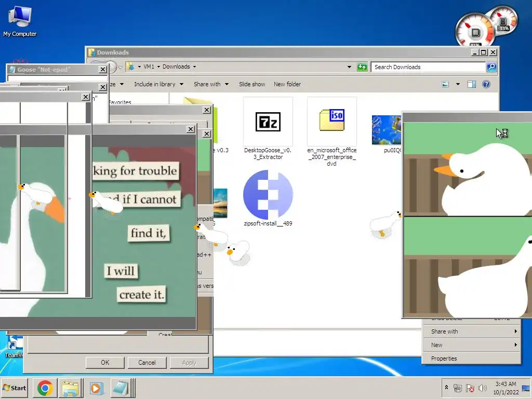
Task: Open the Include in library menu
Action: click(158, 84)
